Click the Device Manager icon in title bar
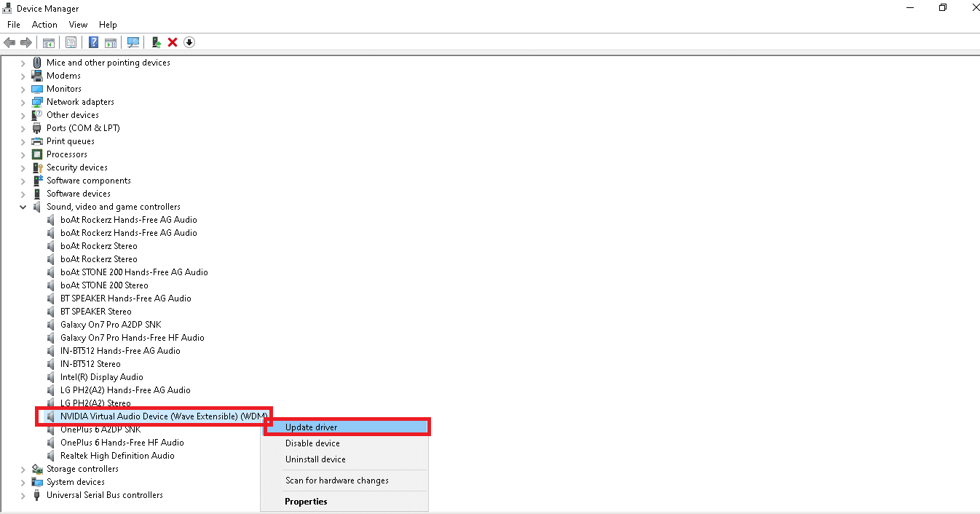Viewport: 980px width, 514px height. click(x=6, y=8)
